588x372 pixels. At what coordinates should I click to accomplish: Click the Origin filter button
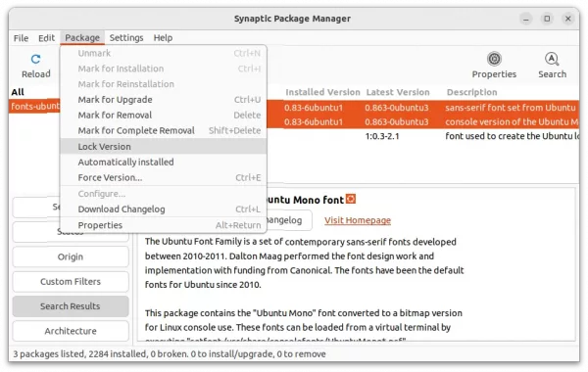(x=71, y=257)
